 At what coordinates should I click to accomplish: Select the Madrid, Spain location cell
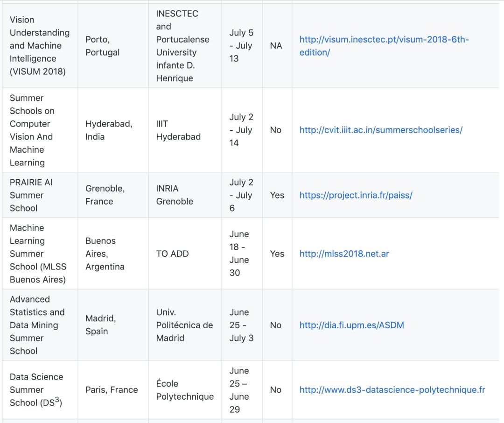[x=100, y=325]
